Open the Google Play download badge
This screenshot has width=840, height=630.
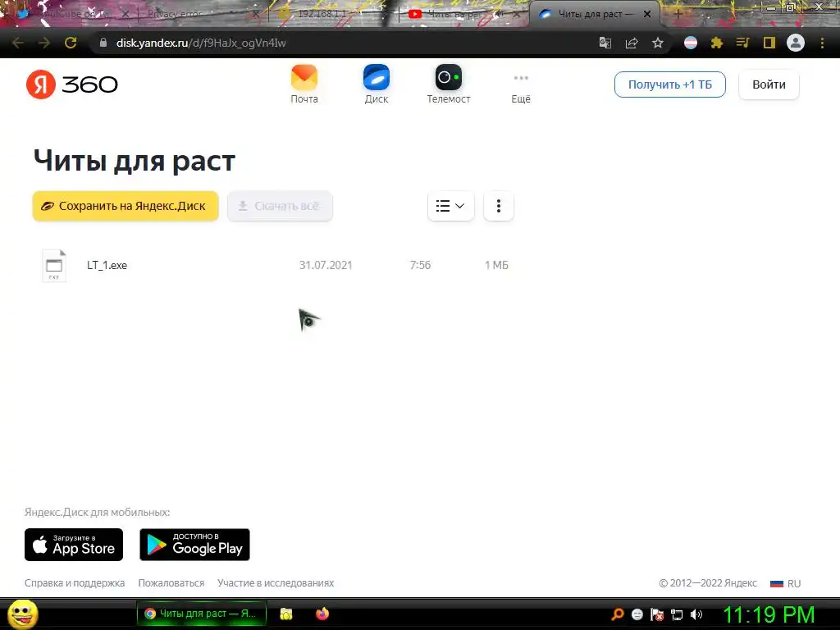pos(194,545)
